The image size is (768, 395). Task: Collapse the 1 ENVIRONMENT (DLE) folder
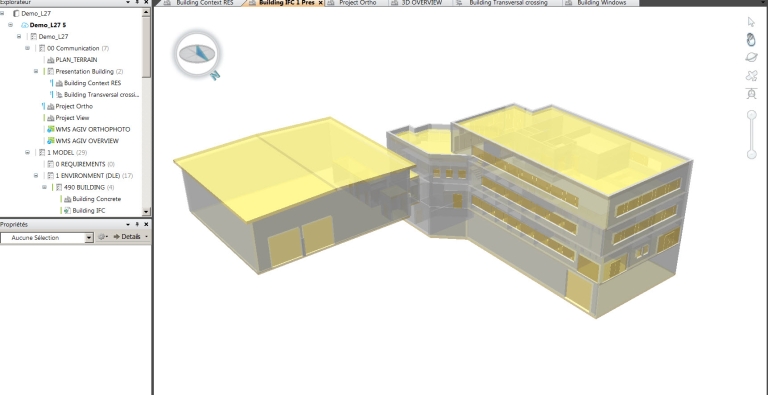click(x=36, y=175)
